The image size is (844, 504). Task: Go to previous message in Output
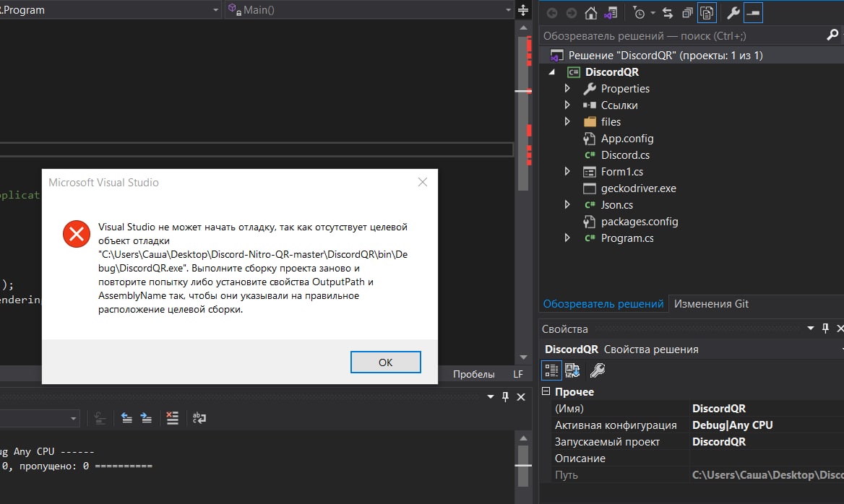pyautogui.click(x=126, y=418)
